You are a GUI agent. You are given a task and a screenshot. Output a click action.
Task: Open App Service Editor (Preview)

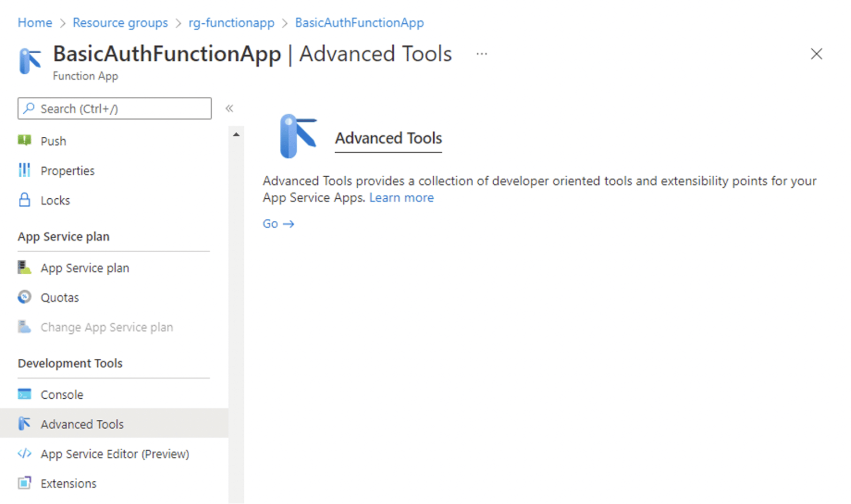[x=114, y=454]
